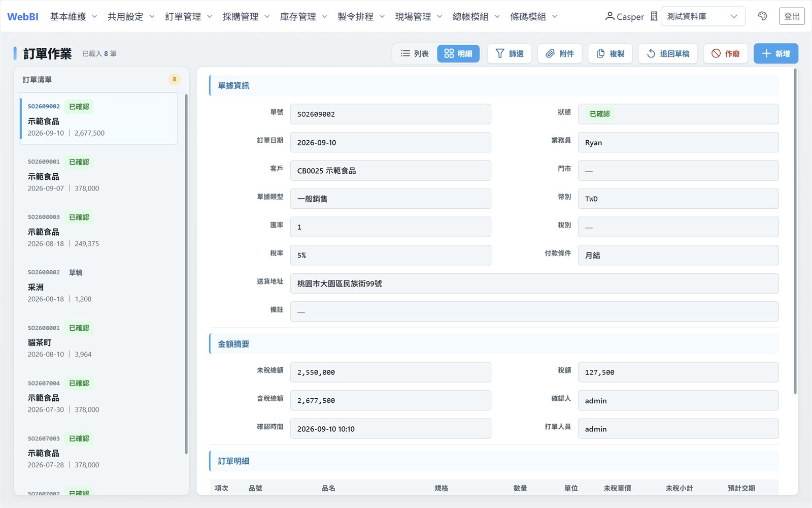The height and width of the screenshot is (508, 812).
Task: Click the Casper user profile icon
Action: pos(610,16)
